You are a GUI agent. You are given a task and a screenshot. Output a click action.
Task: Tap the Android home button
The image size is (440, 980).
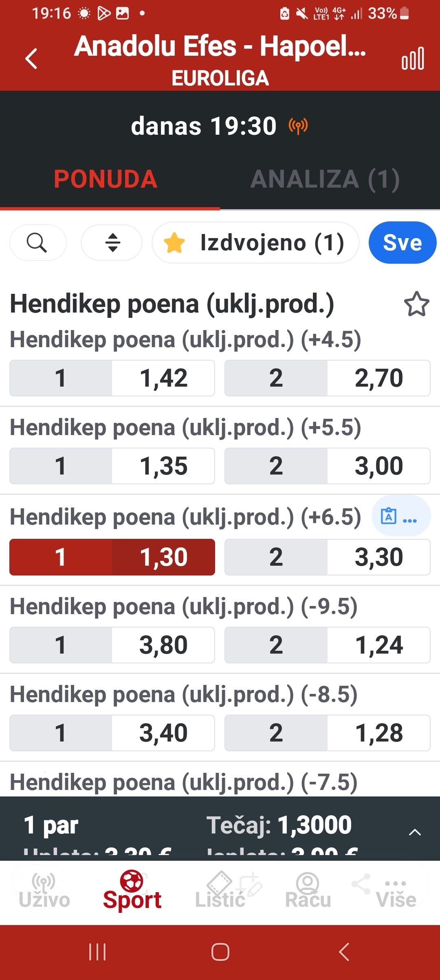(220, 952)
